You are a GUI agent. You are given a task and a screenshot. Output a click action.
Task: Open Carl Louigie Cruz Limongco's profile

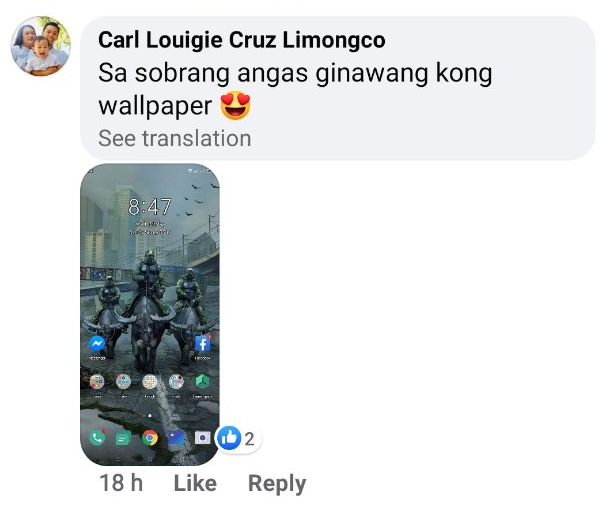pos(242,40)
